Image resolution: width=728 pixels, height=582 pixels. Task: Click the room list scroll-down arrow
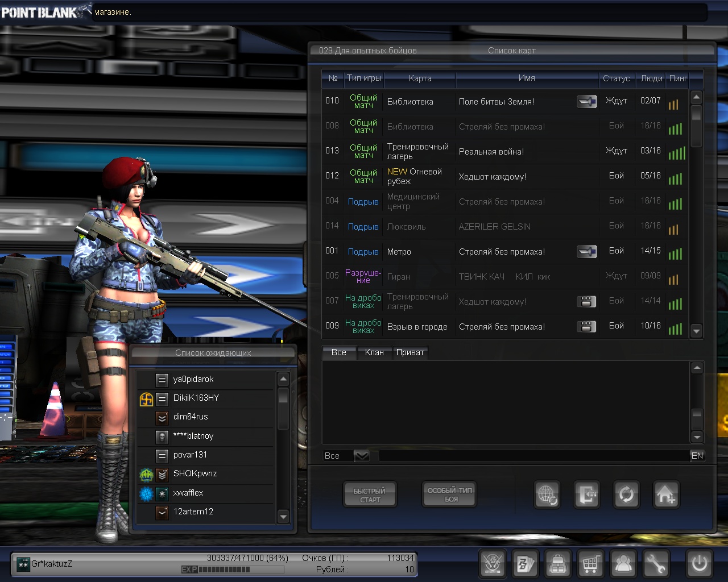coord(696,330)
